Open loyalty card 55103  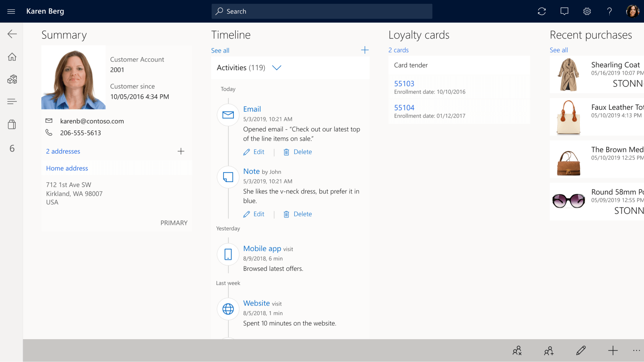404,84
